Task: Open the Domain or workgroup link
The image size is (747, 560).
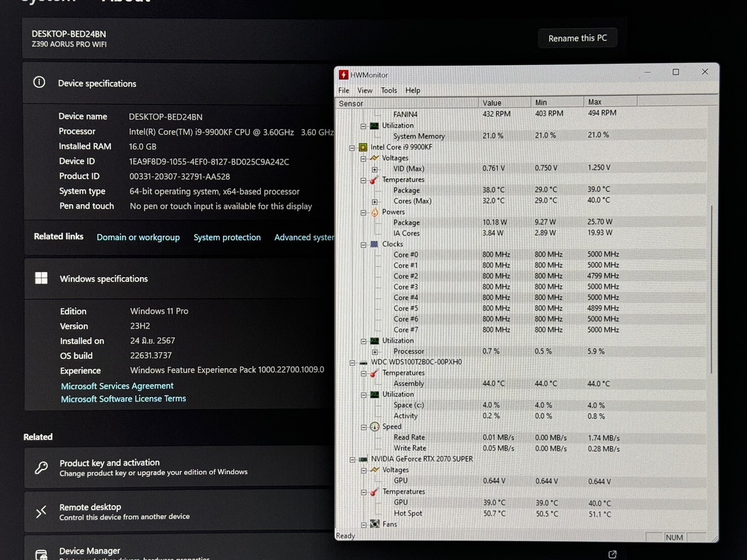Action: coord(138,238)
